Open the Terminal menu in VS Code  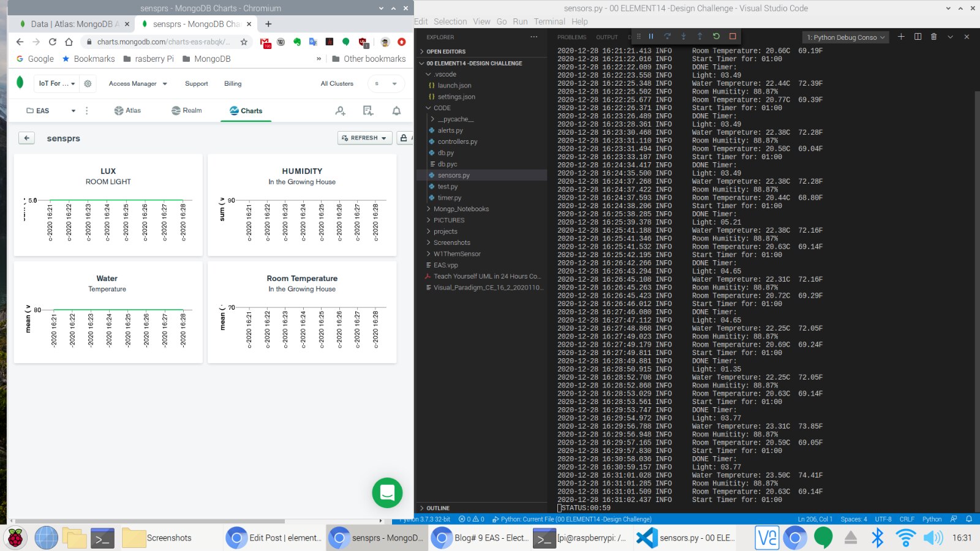click(549, 21)
